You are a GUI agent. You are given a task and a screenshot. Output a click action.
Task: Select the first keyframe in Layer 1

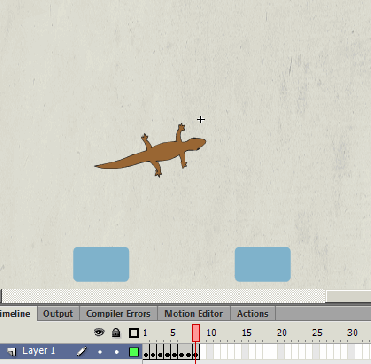(146, 352)
